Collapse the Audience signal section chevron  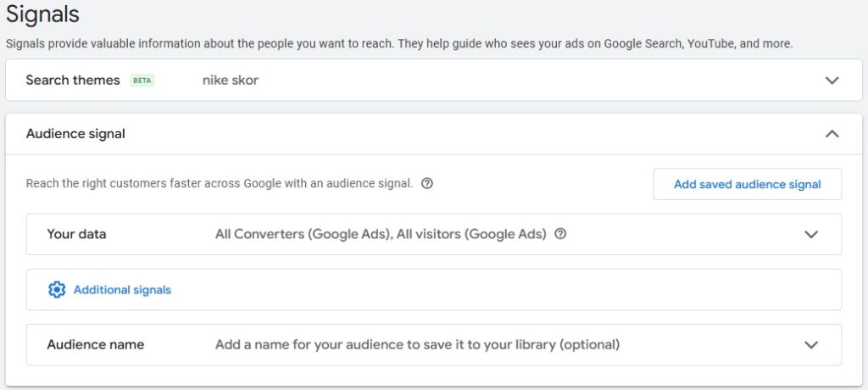[x=832, y=134]
